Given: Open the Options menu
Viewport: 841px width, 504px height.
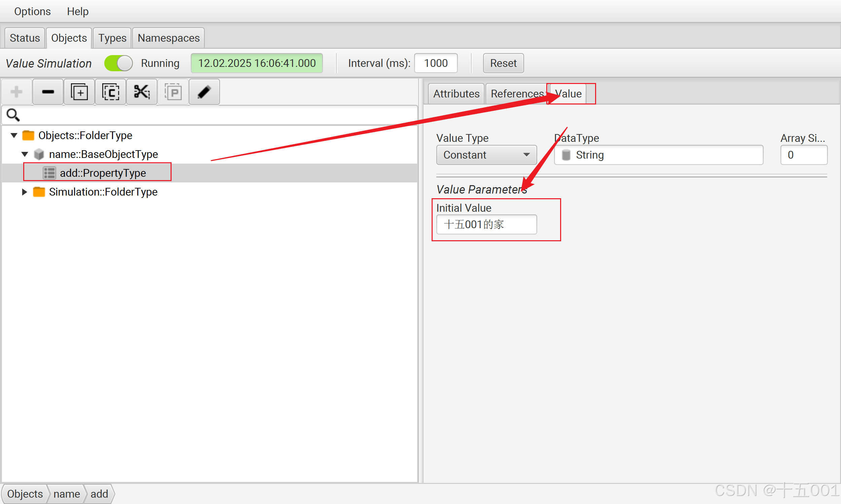Looking at the screenshot, I should click(32, 11).
